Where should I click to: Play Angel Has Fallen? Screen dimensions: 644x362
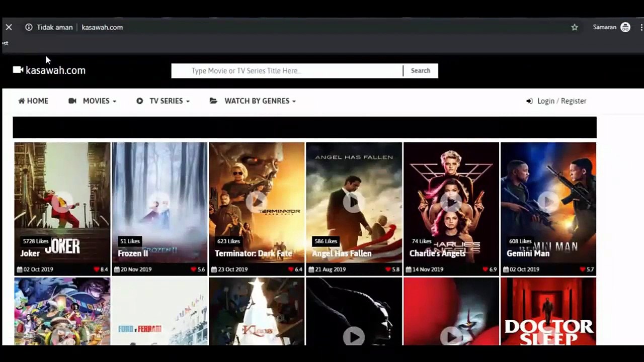[x=354, y=202]
